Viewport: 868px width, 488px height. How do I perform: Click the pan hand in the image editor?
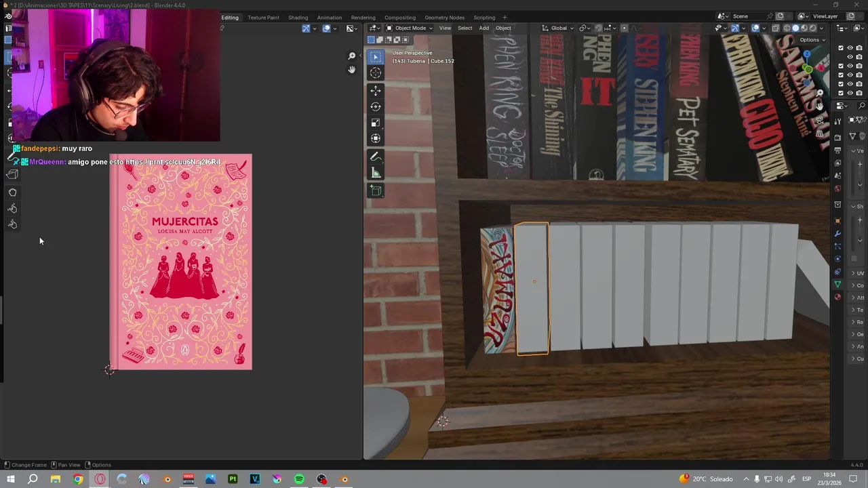click(x=351, y=70)
